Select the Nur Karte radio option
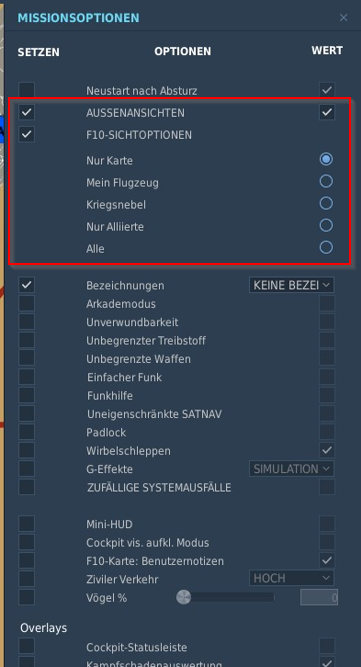This screenshot has width=361, height=667. pyautogui.click(x=326, y=159)
